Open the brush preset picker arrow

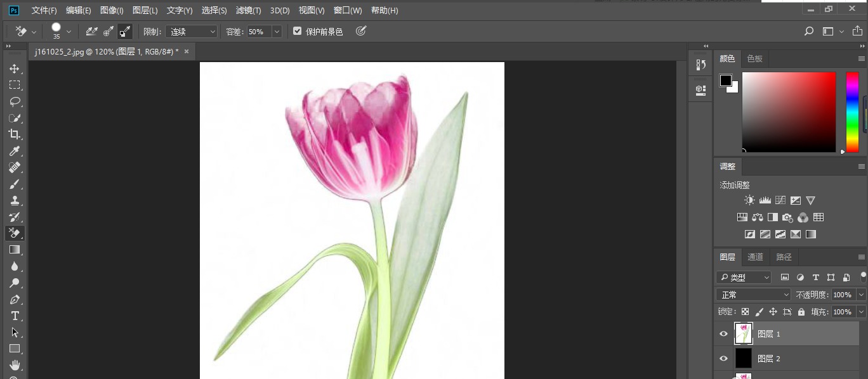pos(68,30)
